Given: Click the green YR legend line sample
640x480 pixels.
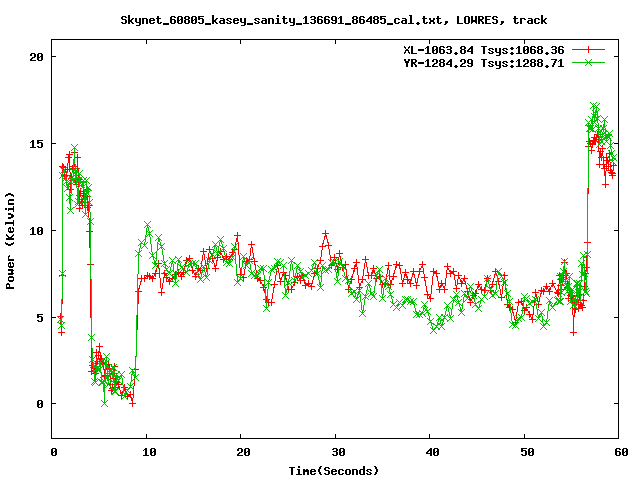Looking at the screenshot, I should click(588, 62).
